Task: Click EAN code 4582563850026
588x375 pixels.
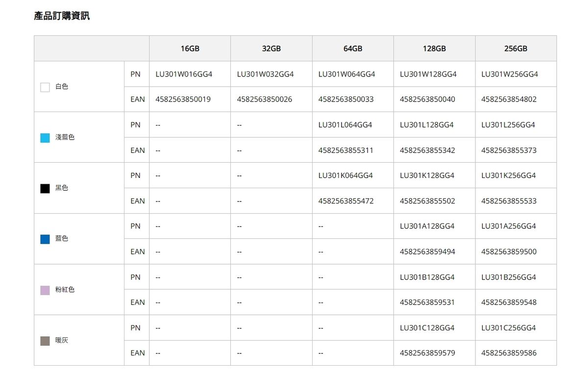Action: pos(265,100)
